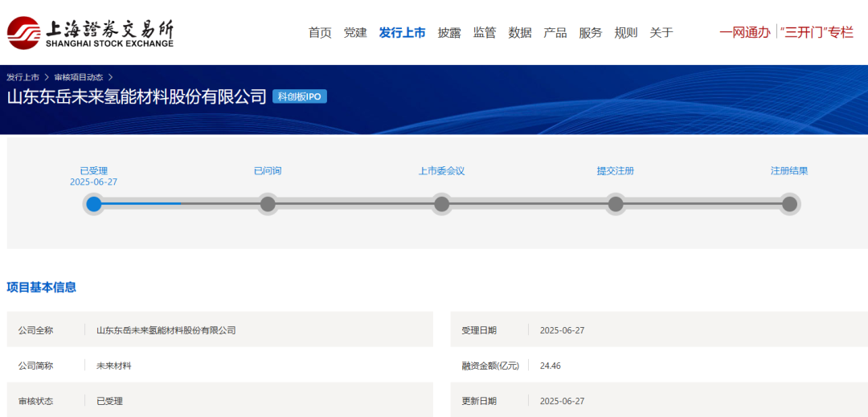This screenshot has width=868, height=417.
Task: Select the 发行上市 navigation tab
Action: [x=402, y=33]
